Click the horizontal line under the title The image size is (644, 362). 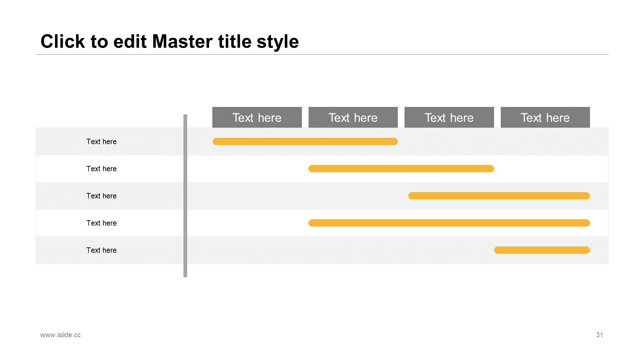[x=322, y=54]
